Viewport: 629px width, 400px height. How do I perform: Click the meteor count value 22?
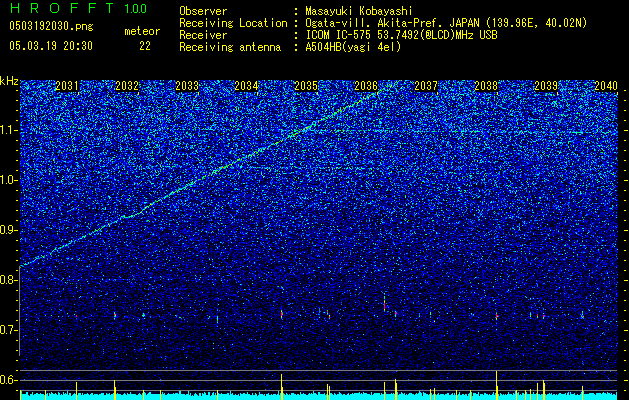point(145,46)
